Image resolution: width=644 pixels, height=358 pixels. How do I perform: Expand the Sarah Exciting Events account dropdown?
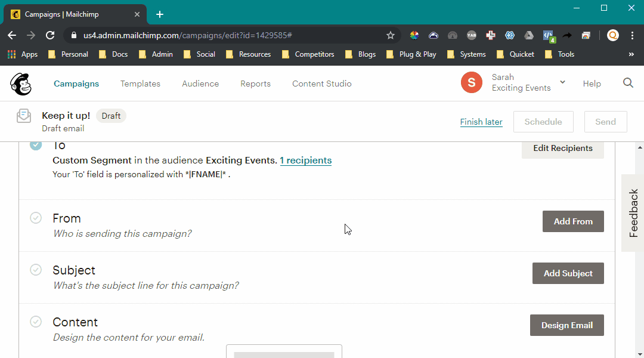pyautogui.click(x=562, y=82)
